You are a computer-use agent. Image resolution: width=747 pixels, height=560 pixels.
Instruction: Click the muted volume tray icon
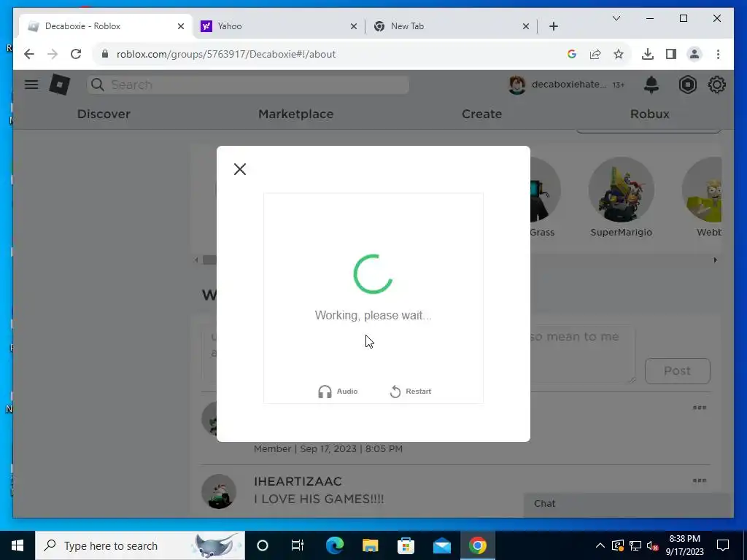pos(653,545)
